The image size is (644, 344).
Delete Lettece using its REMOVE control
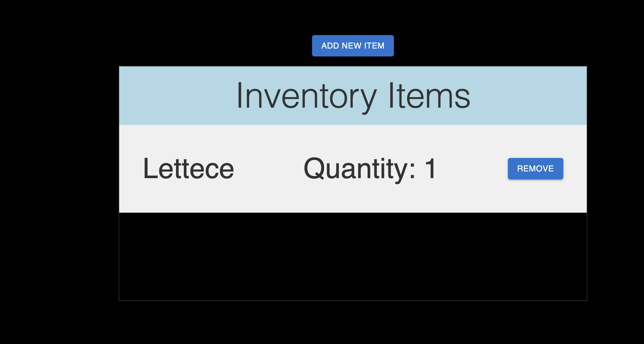point(535,168)
